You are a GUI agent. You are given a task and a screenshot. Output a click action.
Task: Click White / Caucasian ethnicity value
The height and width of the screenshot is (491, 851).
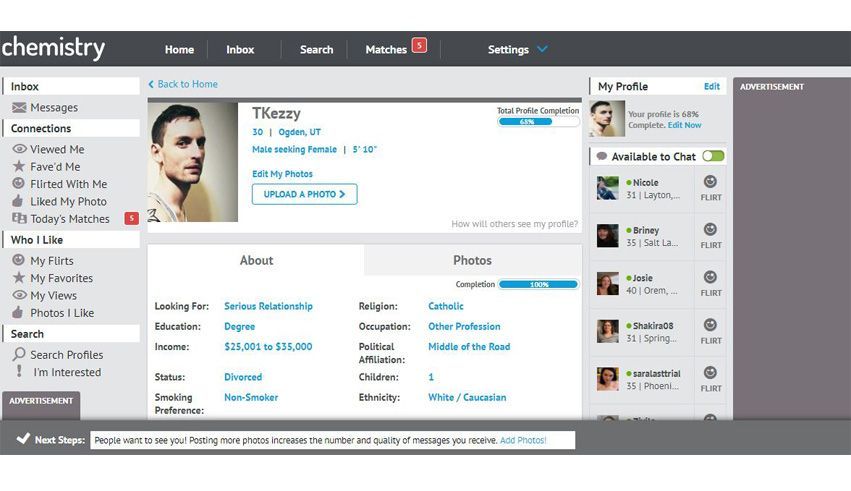[x=467, y=397]
